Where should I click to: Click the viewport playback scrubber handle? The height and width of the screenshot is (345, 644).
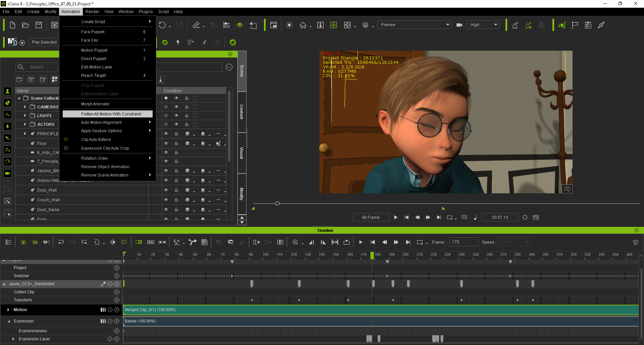tap(277, 203)
